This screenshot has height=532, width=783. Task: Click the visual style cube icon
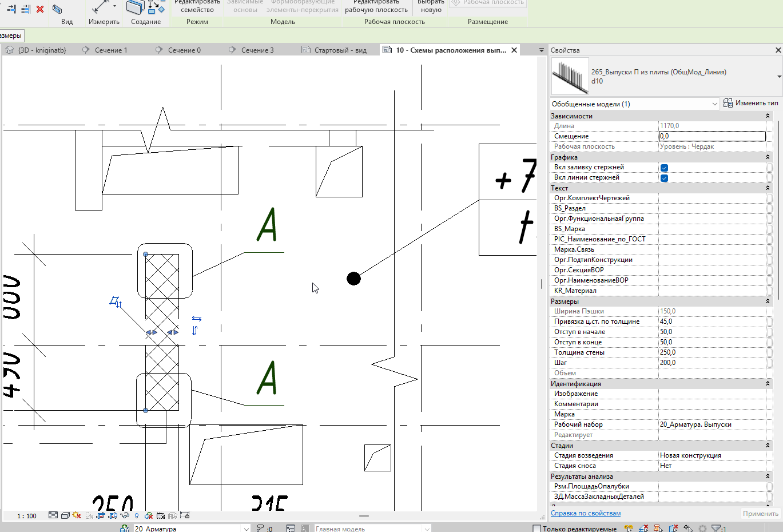click(65, 515)
